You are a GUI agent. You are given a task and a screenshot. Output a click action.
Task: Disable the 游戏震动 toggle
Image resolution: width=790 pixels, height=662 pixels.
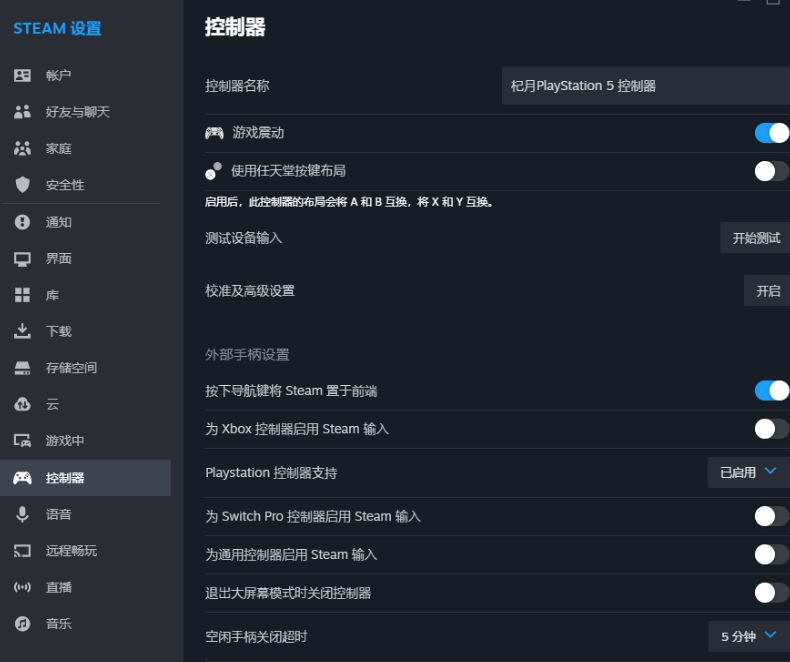[x=771, y=133]
